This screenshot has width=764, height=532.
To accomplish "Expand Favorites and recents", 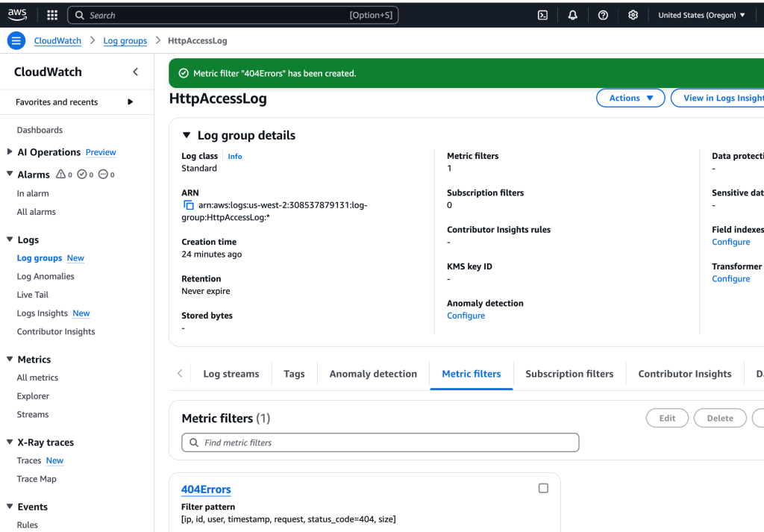I will (x=131, y=102).
